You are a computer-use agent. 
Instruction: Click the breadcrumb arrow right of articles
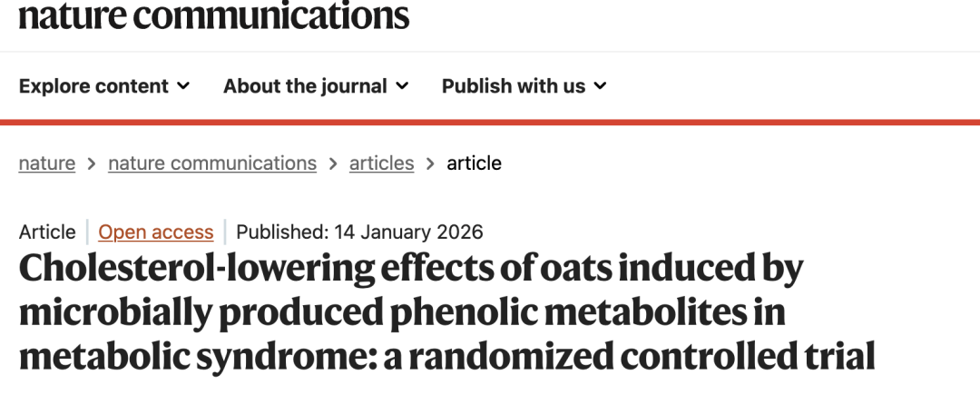click(430, 163)
